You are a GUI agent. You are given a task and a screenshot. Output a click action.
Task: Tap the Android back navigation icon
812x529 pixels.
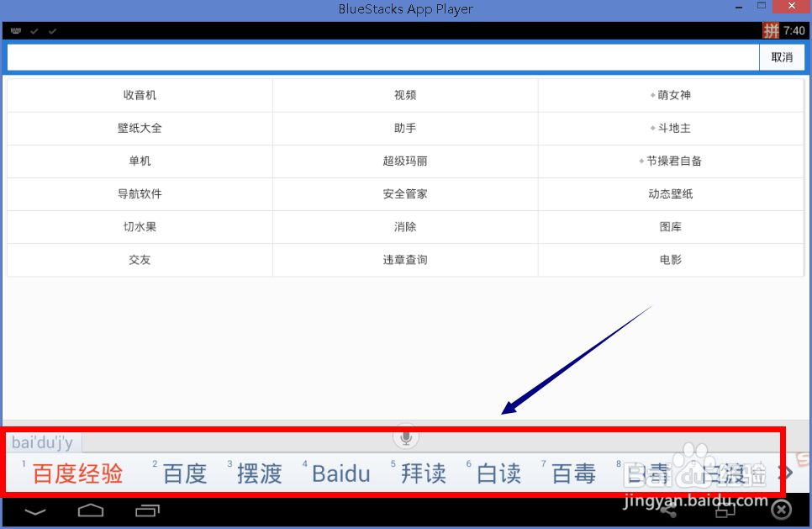(35, 512)
